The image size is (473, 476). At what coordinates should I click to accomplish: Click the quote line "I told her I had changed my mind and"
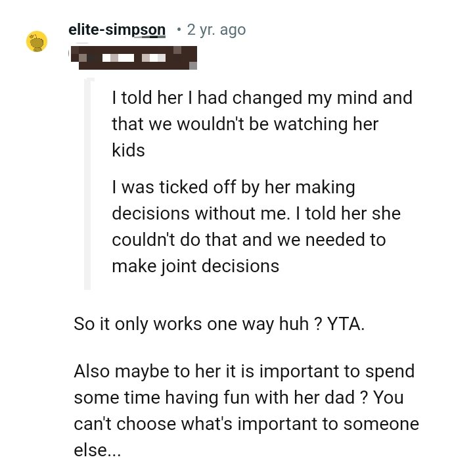tap(261, 98)
